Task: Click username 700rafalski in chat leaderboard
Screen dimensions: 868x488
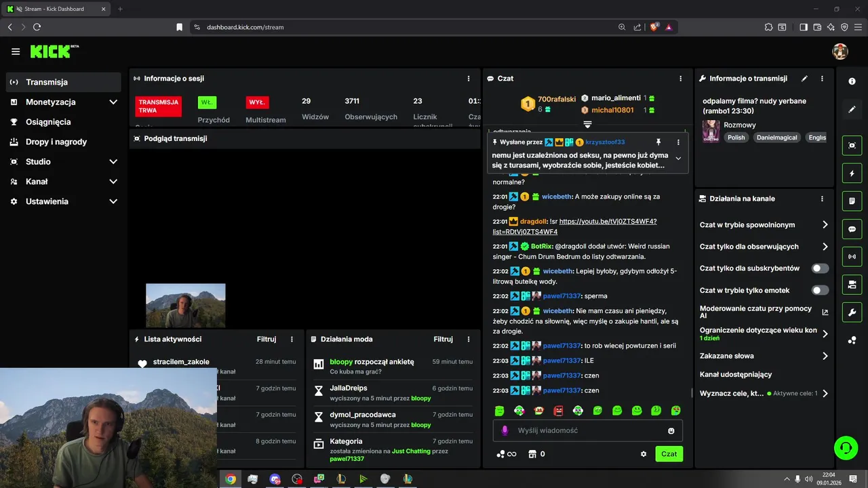Action: [557, 99]
